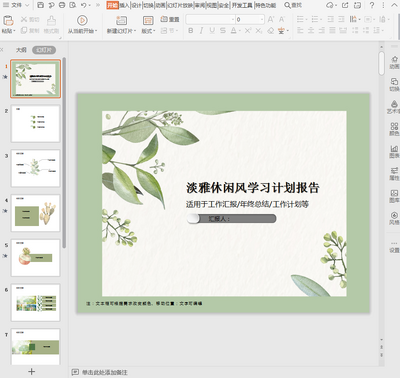400x378 pixels.
Task: Switch to the Design (设计) ribbon tab
Action: click(x=136, y=5)
